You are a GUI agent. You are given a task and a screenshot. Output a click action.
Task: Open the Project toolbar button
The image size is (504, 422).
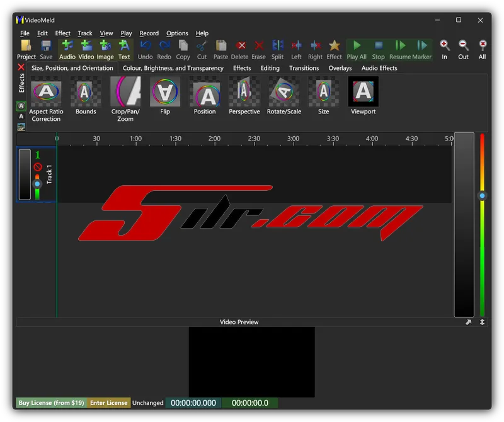tap(26, 50)
